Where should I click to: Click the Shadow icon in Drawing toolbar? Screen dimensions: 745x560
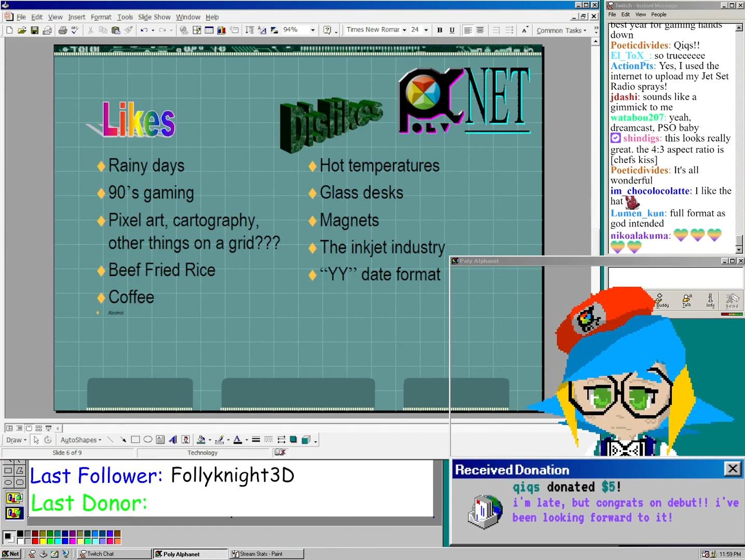(x=293, y=440)
